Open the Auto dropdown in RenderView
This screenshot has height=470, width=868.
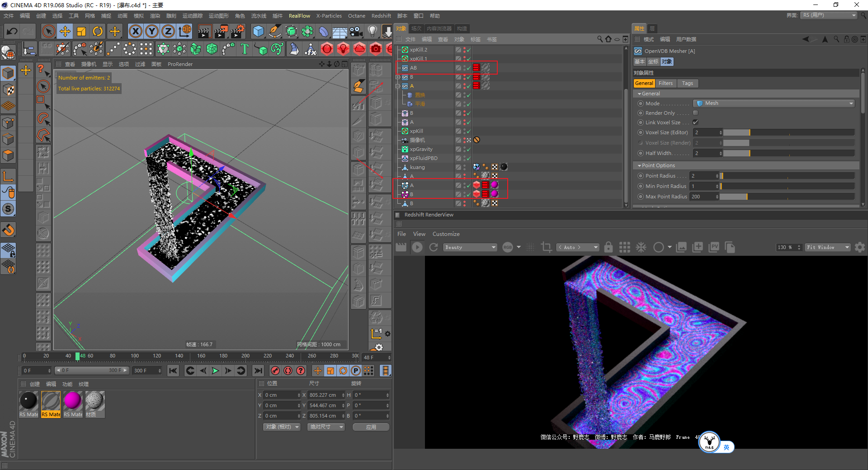[x=578, y=247]
